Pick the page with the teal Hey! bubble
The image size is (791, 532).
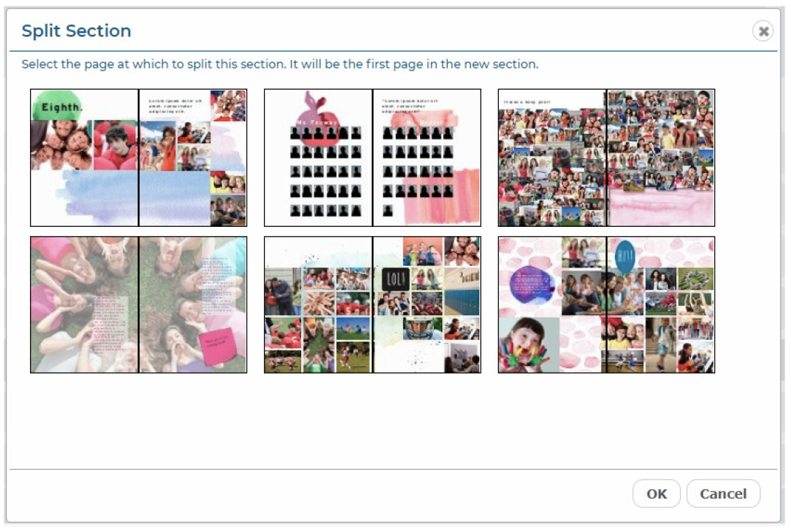point(660,304)
